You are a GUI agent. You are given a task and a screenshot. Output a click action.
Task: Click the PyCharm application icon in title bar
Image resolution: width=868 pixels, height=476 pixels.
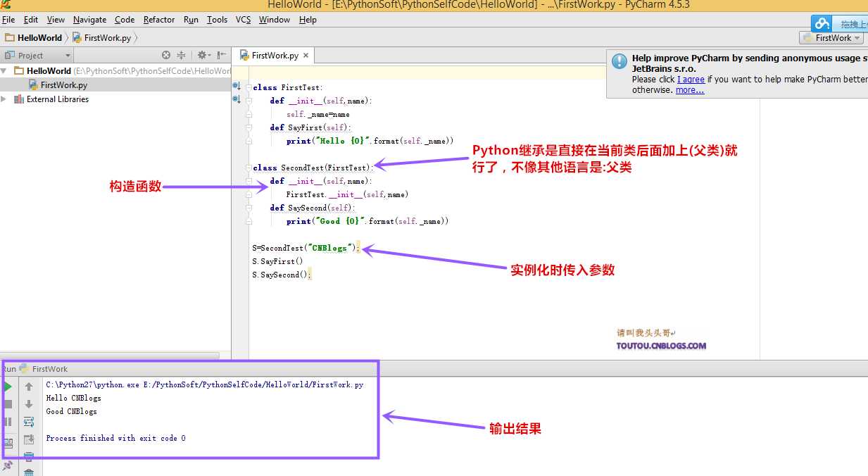(x=6, y=5)
